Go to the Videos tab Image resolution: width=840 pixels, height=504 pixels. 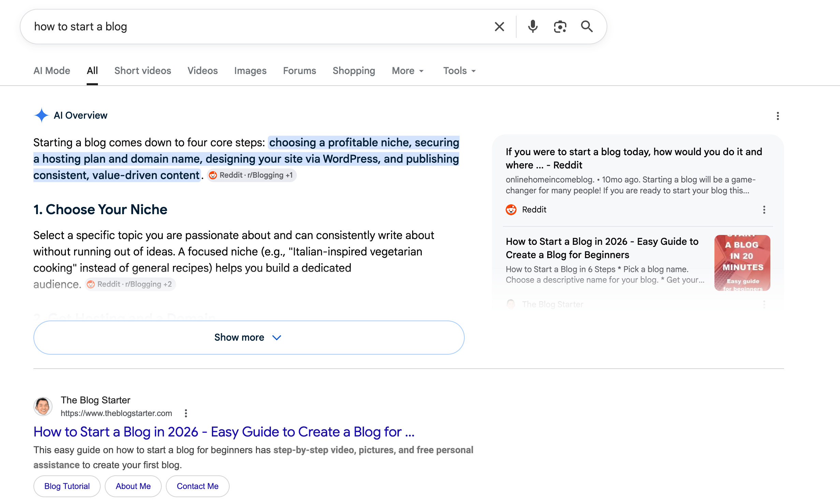(x=203, y=71)
